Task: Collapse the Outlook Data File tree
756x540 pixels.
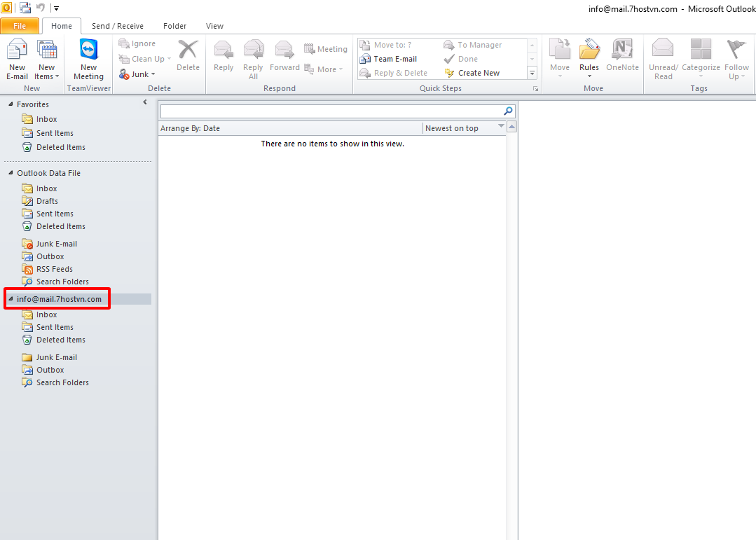Action: click(x=11, y=172)
